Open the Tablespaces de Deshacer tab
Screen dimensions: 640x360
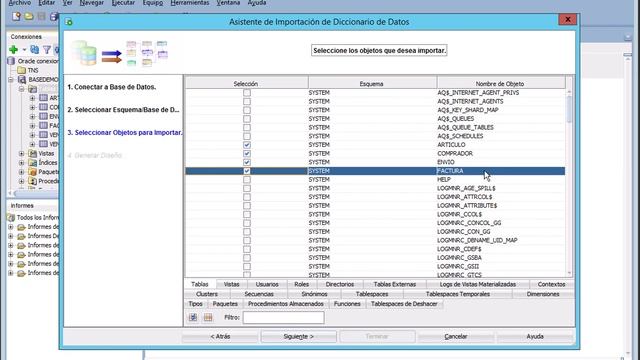[x=404, y=304]
